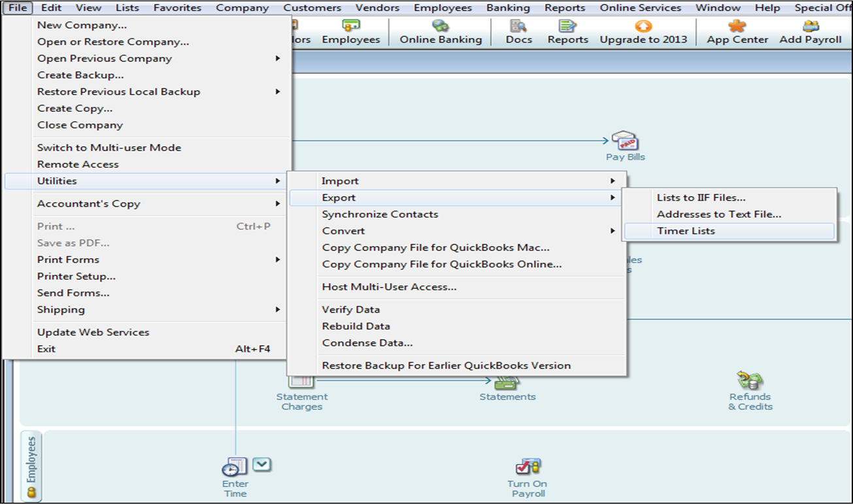Click the Upgrade to 2013 icon
Screen dimensions: 853x504
point(643,27)
